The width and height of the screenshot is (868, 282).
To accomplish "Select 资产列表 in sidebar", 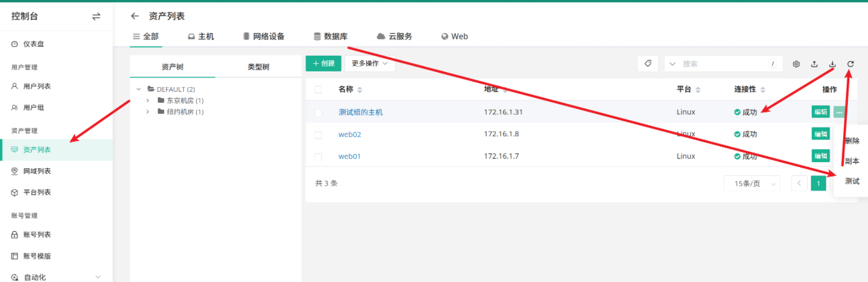I will [56, 149].
